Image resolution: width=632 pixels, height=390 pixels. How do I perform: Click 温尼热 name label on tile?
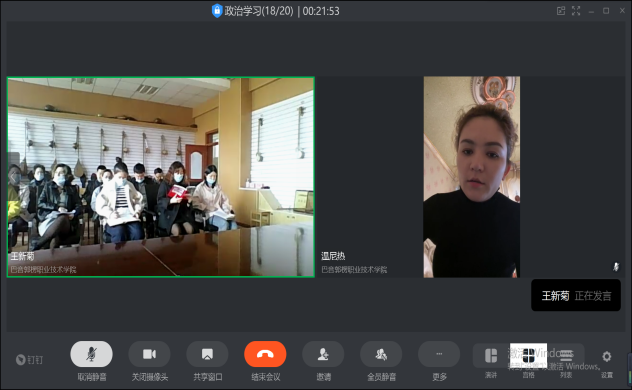tap(333, 256)
